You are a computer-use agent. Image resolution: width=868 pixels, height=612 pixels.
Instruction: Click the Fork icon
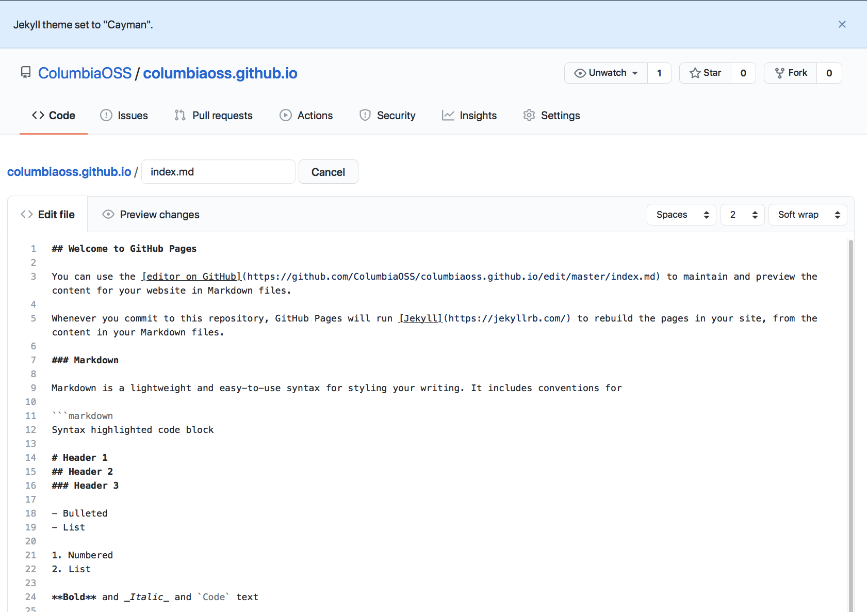coord(780,73)
